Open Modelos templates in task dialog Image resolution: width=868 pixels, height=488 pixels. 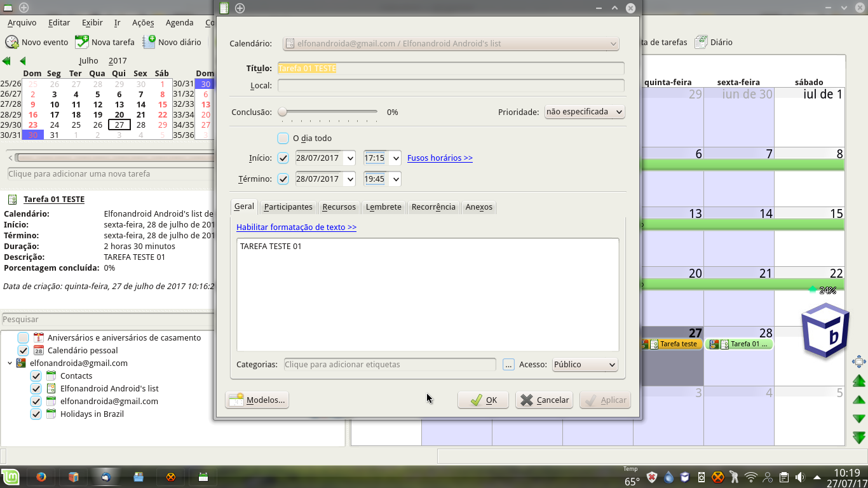pyautogui.click(x=257, y=400)
